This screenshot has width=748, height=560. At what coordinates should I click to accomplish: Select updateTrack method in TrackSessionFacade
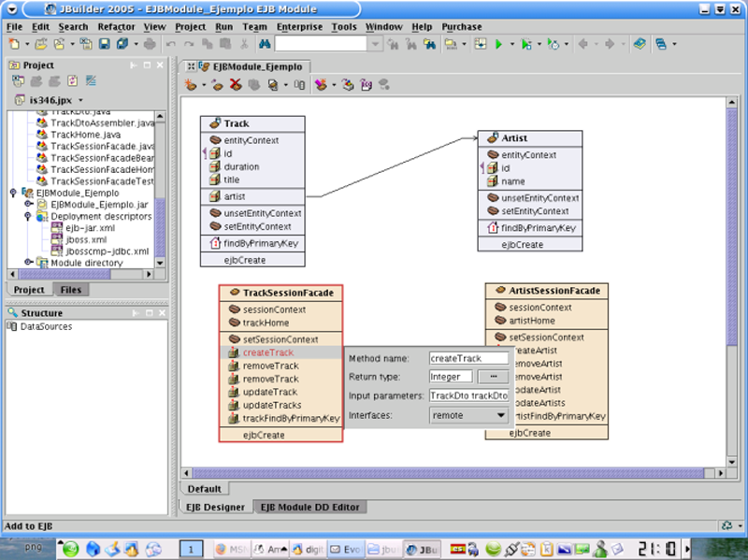tap(270, 392)
